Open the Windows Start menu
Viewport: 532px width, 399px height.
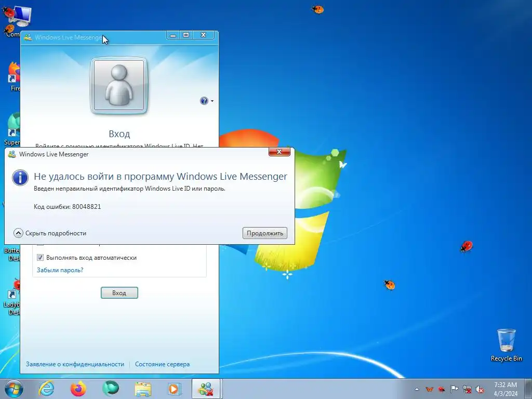click(x=14, y=389)
